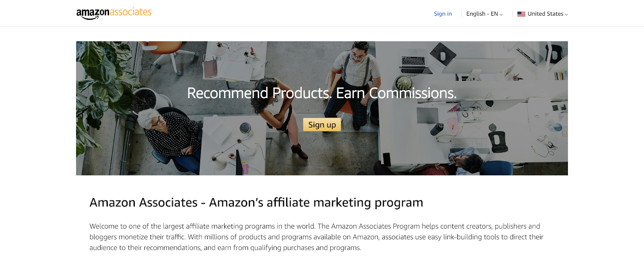Click the orange "associates" word in the logo

point(131,12)
